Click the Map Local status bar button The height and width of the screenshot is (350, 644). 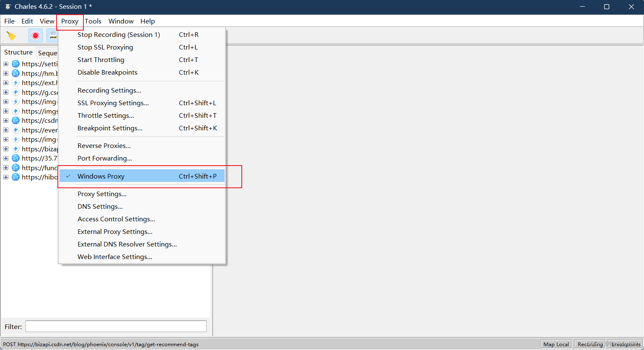[x=556, y=344]
